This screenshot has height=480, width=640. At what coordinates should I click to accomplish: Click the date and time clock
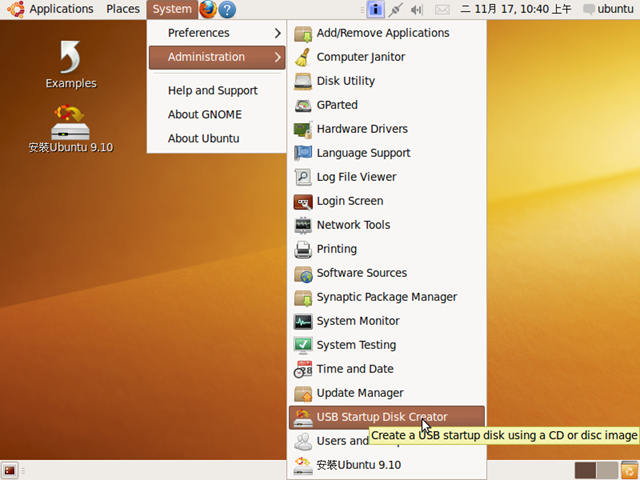click(x=516, y=9)
